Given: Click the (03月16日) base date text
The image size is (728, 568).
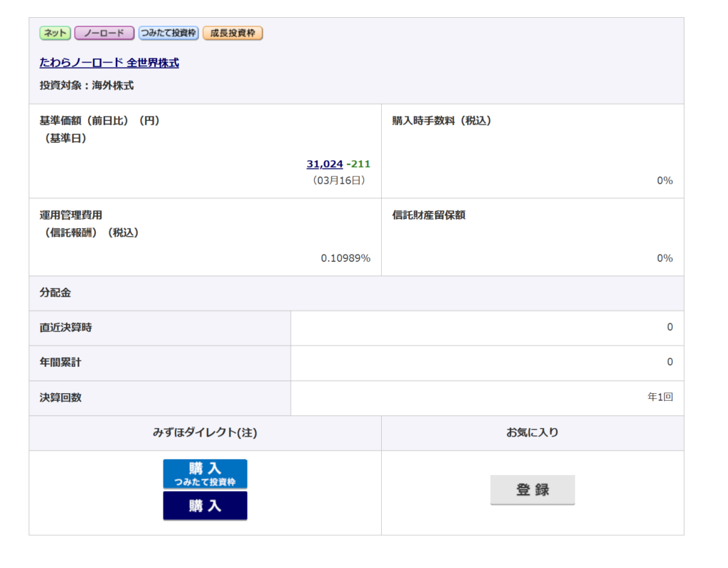Looking at the screenshot, I should click(x=339, y=181).
